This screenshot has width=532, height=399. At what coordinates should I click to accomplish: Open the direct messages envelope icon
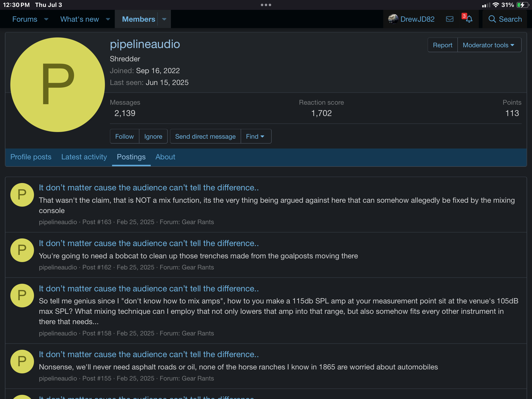449,19
